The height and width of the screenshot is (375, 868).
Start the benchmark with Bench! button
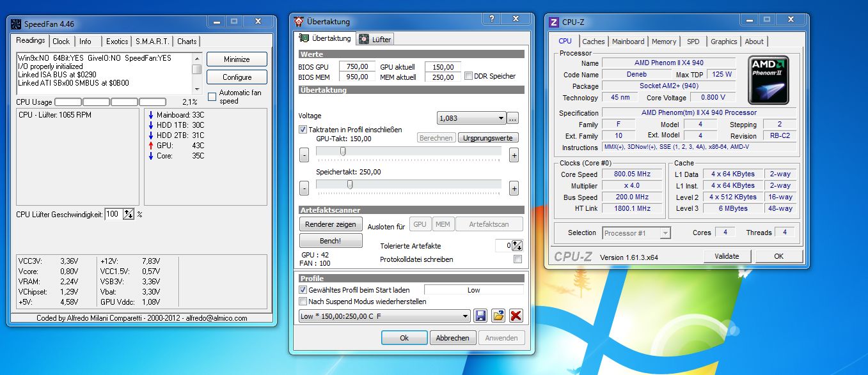(x=331, y=241)
